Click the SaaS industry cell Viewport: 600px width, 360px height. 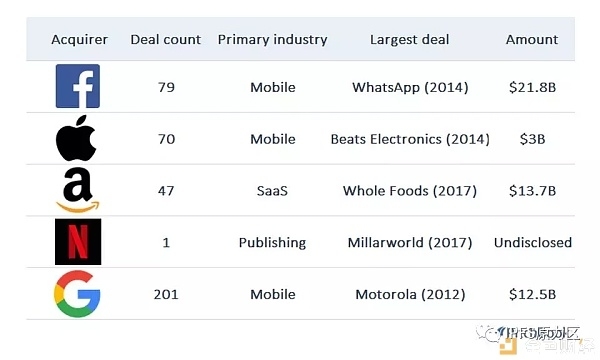(272, 191)
